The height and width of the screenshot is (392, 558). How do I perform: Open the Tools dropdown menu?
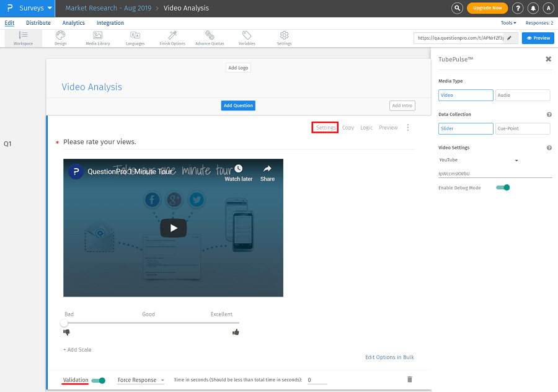pos(508,23)
